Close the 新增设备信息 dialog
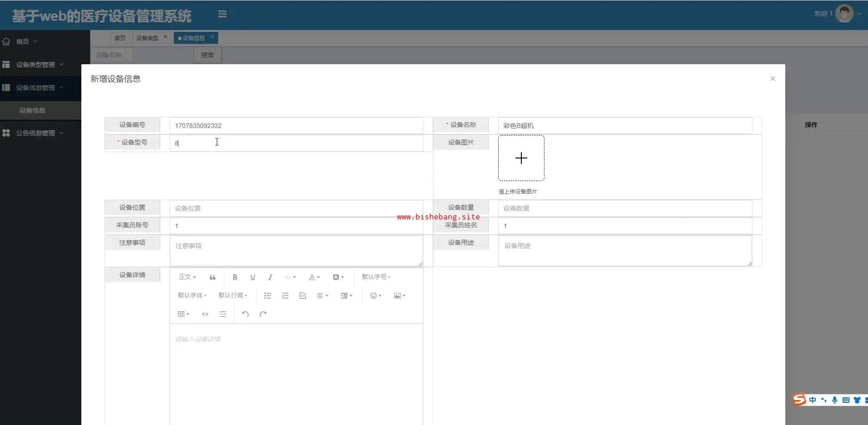 tap(772, 79)
